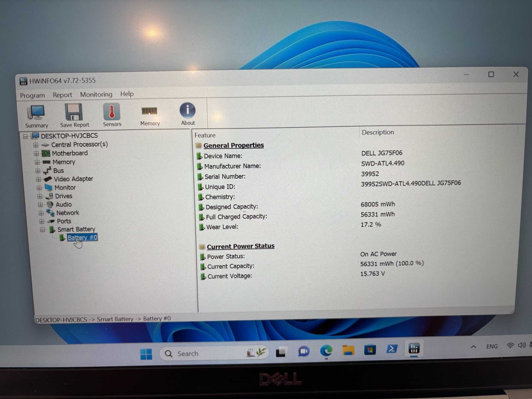This screenshot has height=399, width=532.
Task: Click the taskbar Search box
Action: click(214, 353)
